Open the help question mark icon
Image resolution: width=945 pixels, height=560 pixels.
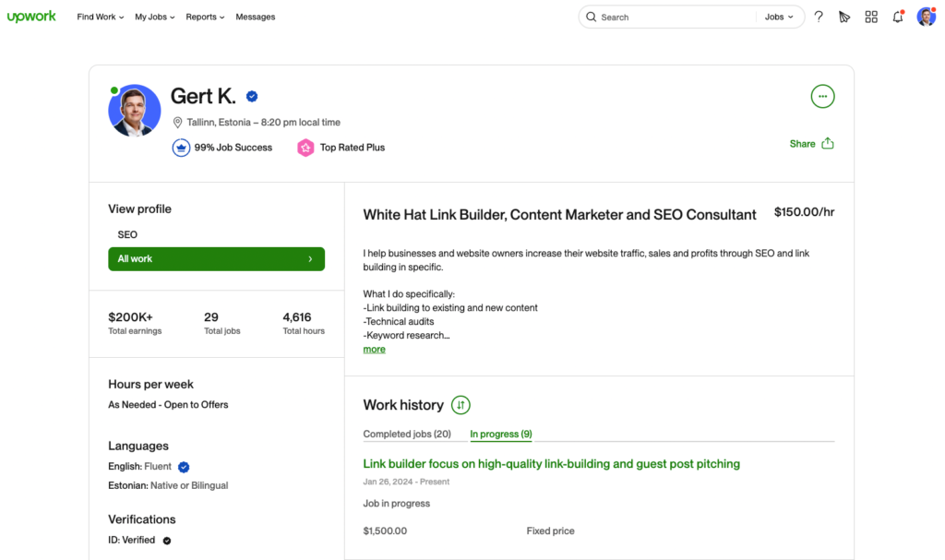click(x=819, y=17)
